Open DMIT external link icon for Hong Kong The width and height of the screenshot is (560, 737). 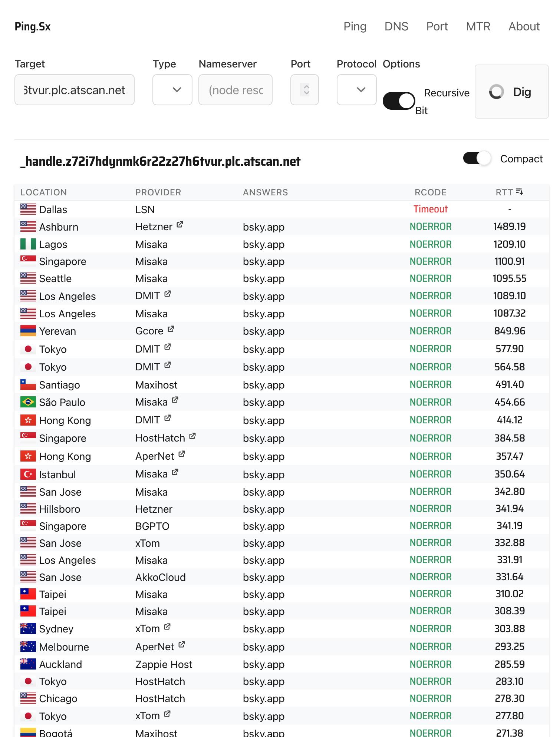[168, 419]
